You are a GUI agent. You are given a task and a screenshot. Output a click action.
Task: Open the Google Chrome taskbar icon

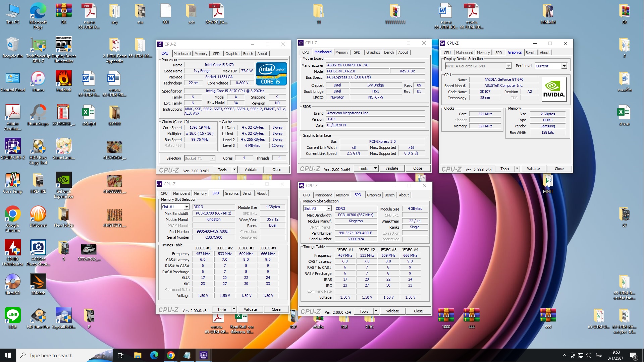pos(171,355)
